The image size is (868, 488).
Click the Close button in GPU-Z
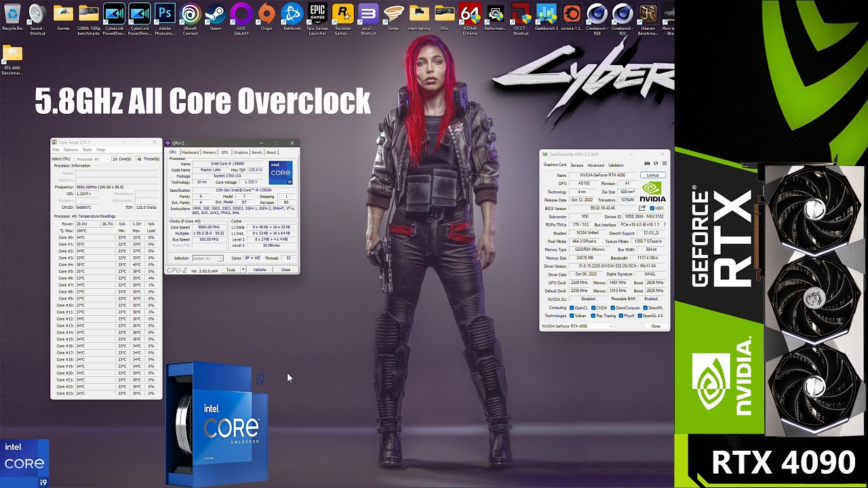(656, 326)
